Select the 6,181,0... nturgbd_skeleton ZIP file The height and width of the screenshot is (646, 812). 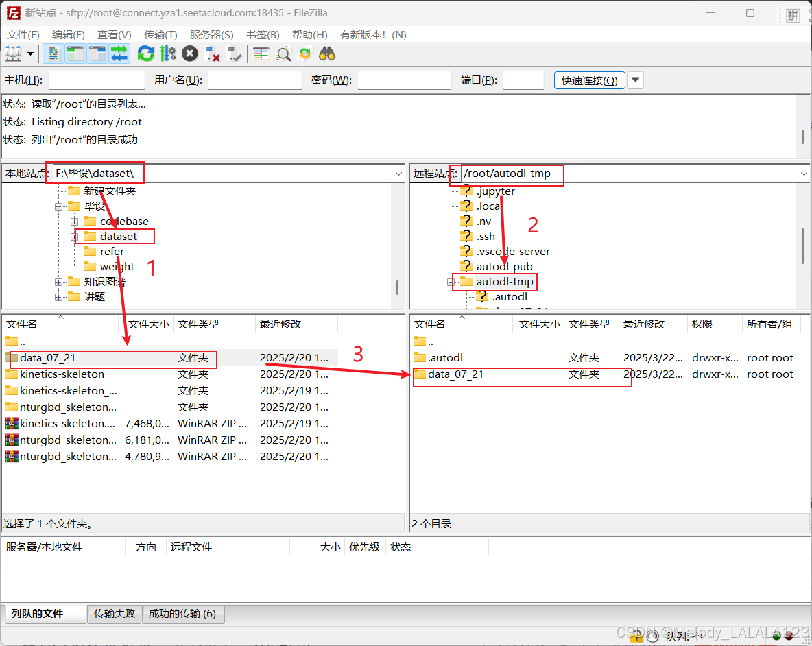[x=171, y=440]
